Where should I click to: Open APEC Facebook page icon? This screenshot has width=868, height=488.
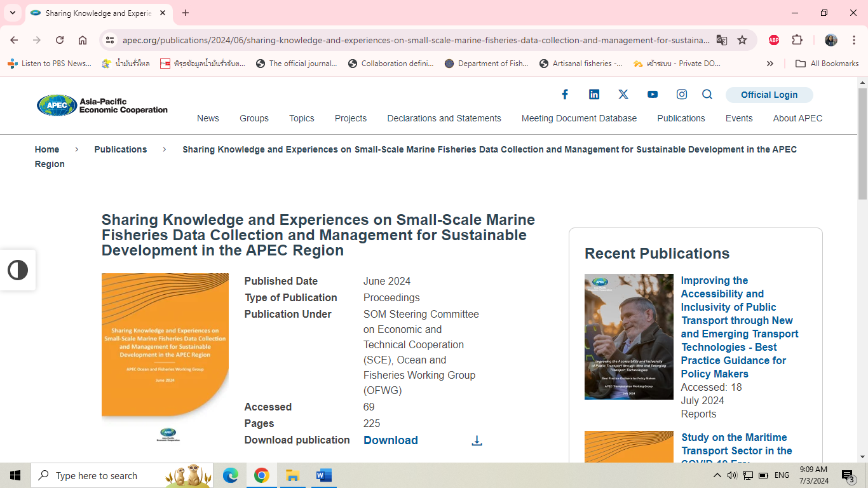[565, 95]
